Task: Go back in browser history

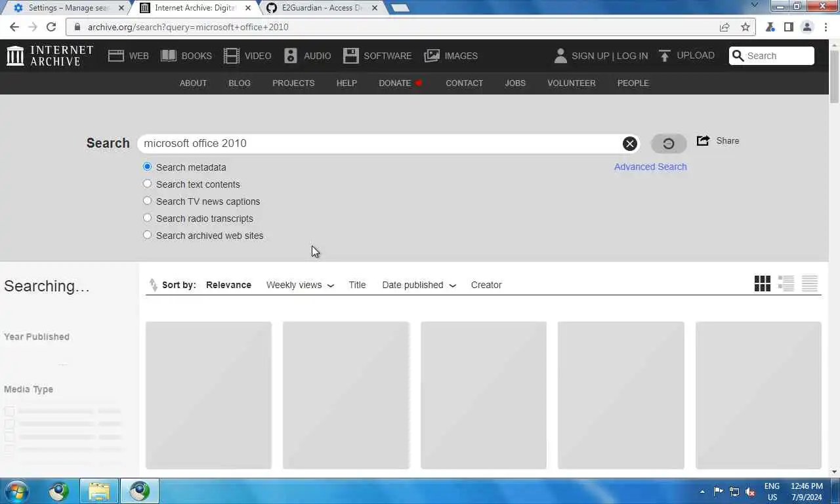Action: point(14,27)
